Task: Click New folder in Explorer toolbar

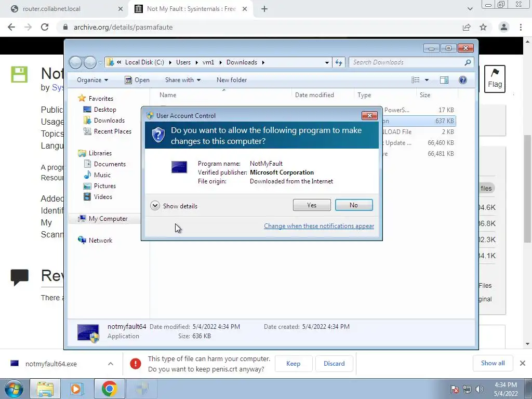Action: 232,80
